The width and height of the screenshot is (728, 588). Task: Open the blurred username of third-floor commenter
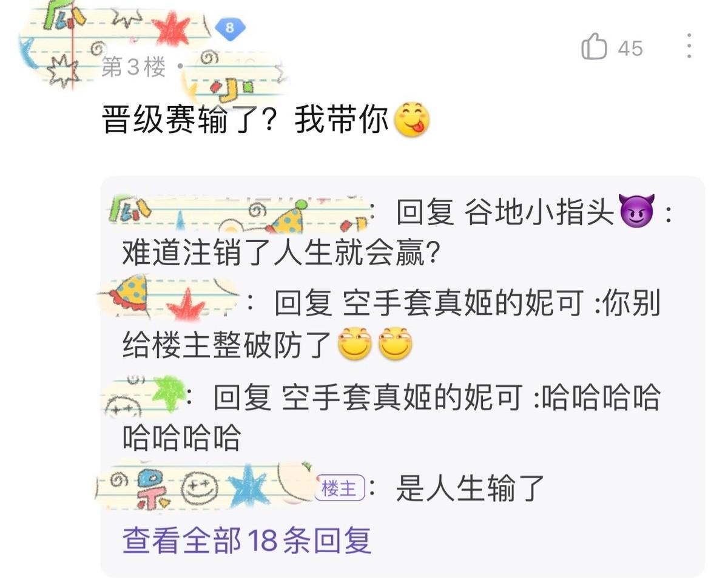115,27
